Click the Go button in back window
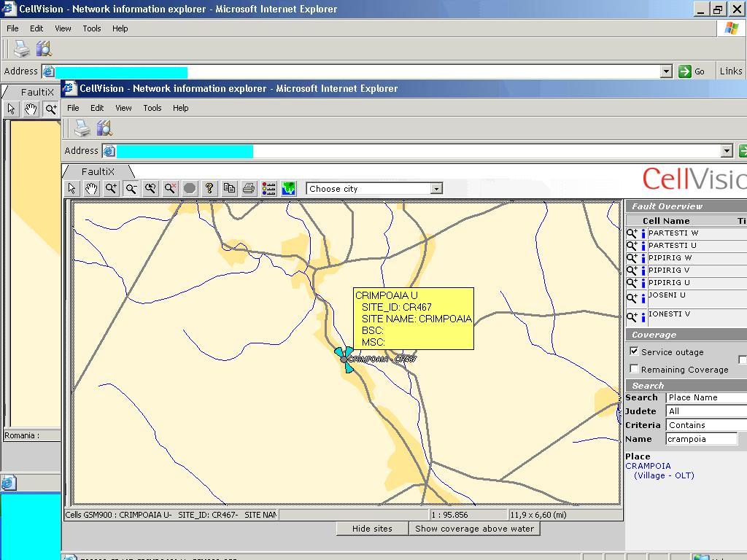Screen dimensions: 747x560 click(x=692, y=71)
